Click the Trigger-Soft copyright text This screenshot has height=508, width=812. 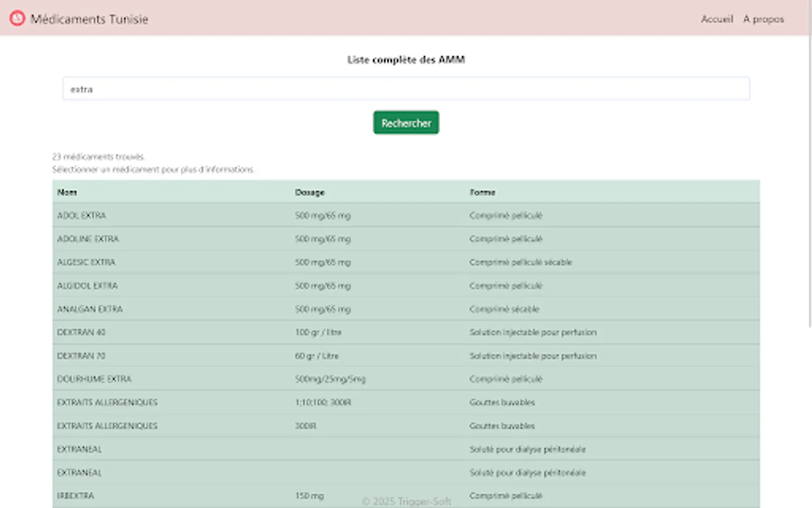pyautogui.click(x=407, y=501)
